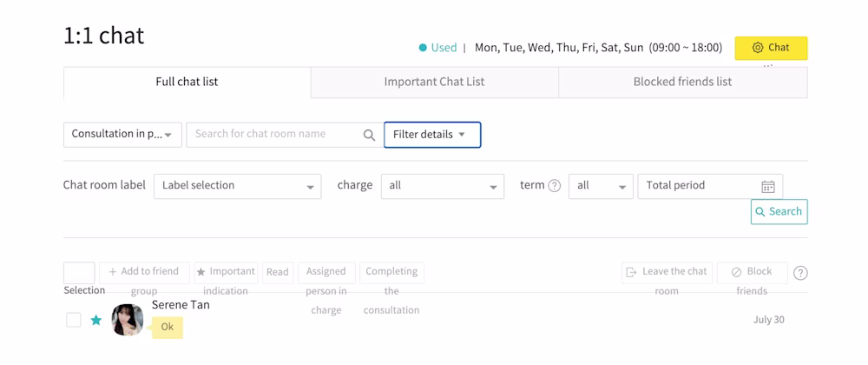Tick the select-all Selection checkbox
The image size is (868, 365).
(79, 273)
